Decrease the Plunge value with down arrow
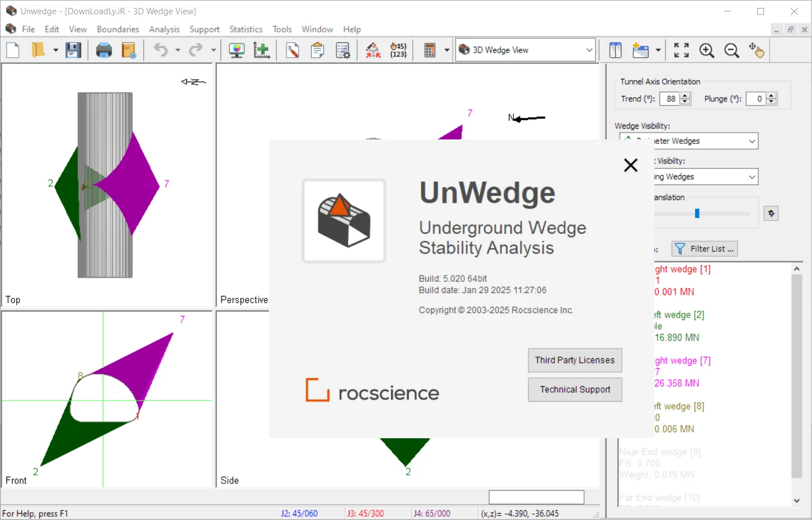The width and height of the screenshot is (812, 520). [x=771, y=102]
